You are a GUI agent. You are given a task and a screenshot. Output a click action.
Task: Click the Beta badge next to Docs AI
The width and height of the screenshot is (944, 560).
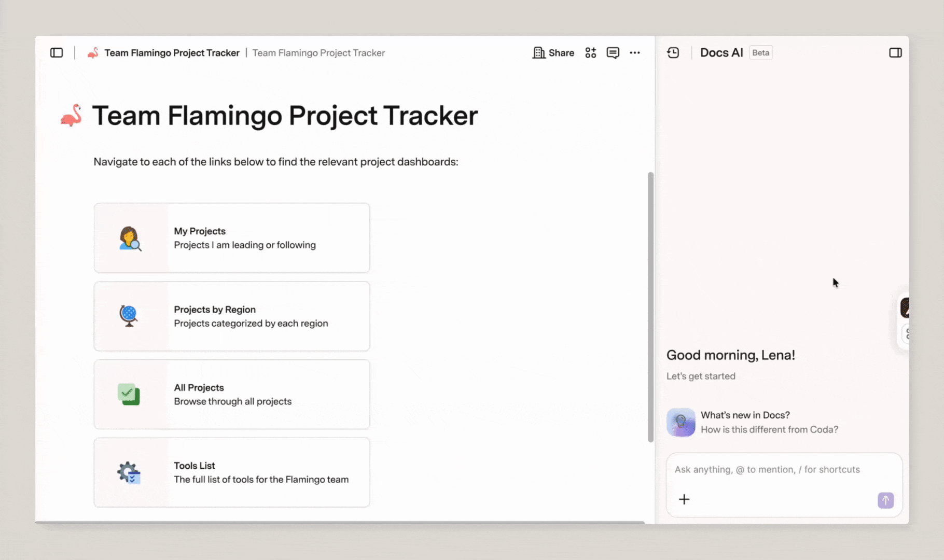(x=761, y=53)
